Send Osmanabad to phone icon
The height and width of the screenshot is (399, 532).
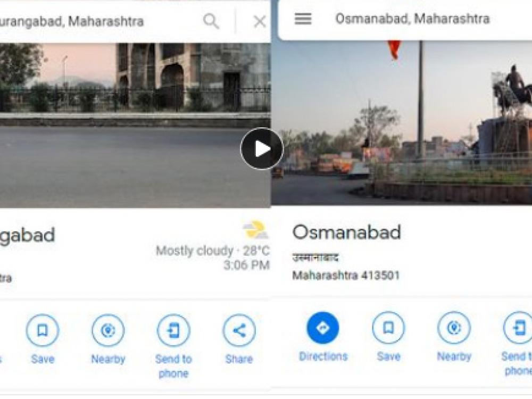click(x=518, y=328)
